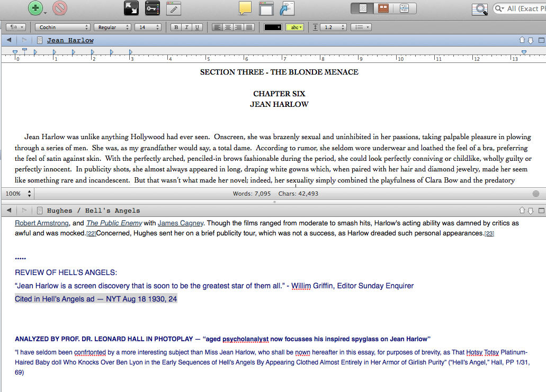Go forward in Hughes / Hell's Angels editor

(x=24, y=210)
